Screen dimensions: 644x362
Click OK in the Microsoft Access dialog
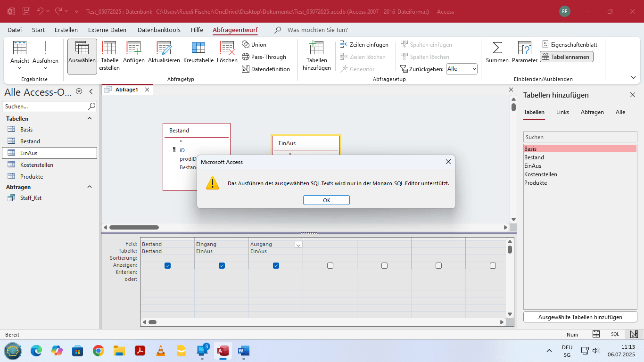pos(326,200)
